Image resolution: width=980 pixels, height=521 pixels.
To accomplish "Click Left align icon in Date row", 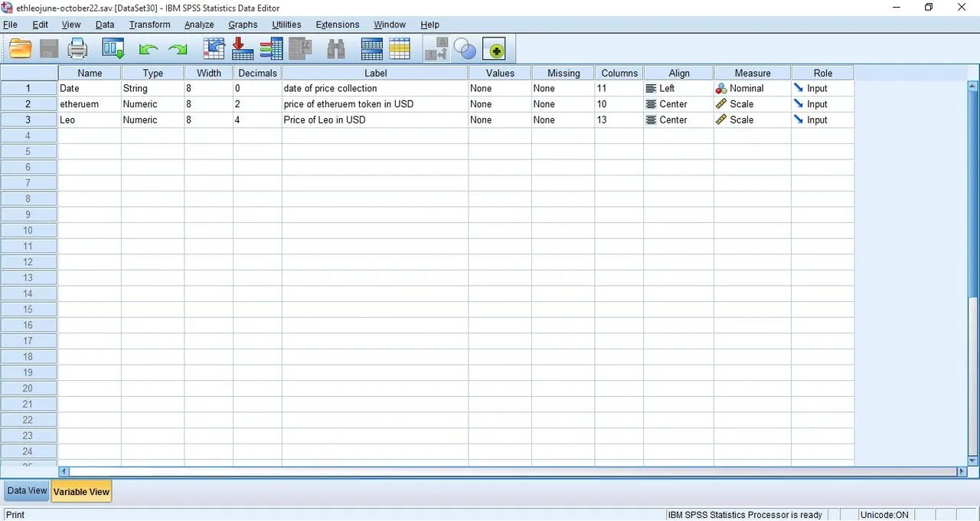I will [x=652, y=89].
